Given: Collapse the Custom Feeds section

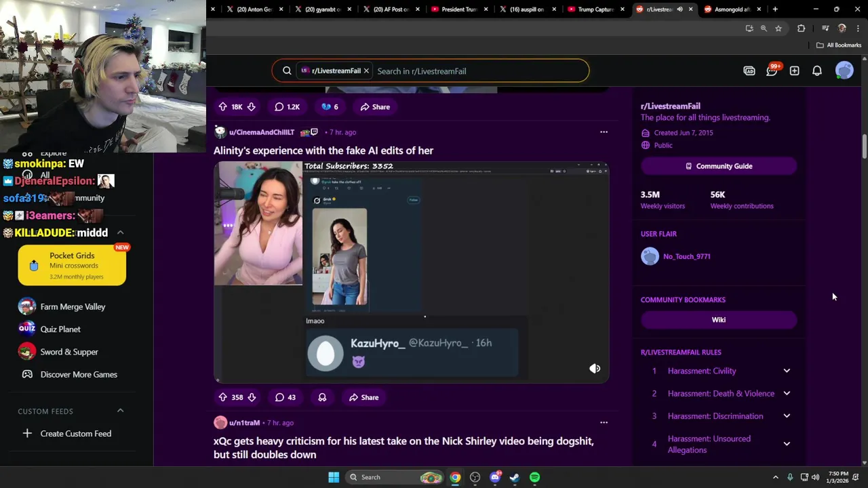Looking at the screenshot, I should [x=120, y=411].
